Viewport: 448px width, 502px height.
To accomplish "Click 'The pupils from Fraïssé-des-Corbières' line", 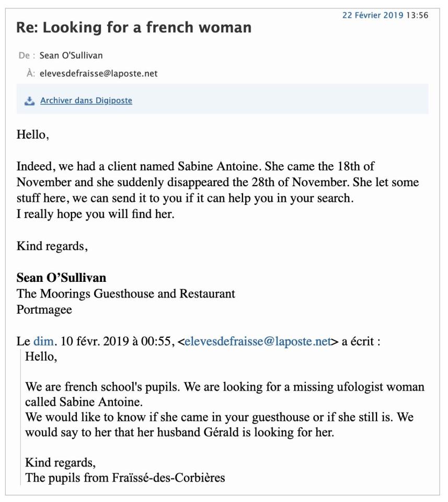I will (x=125, y=477).
